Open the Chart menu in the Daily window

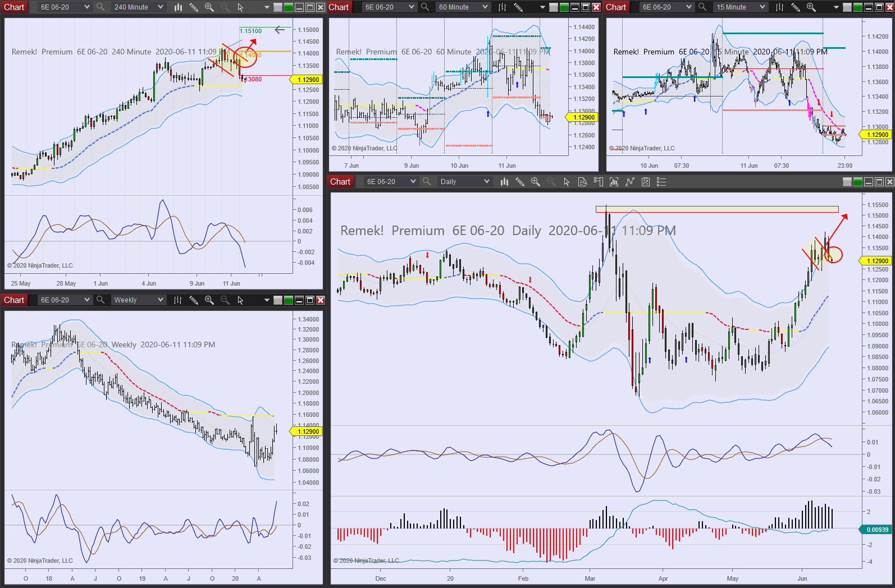tap(340, 181)
